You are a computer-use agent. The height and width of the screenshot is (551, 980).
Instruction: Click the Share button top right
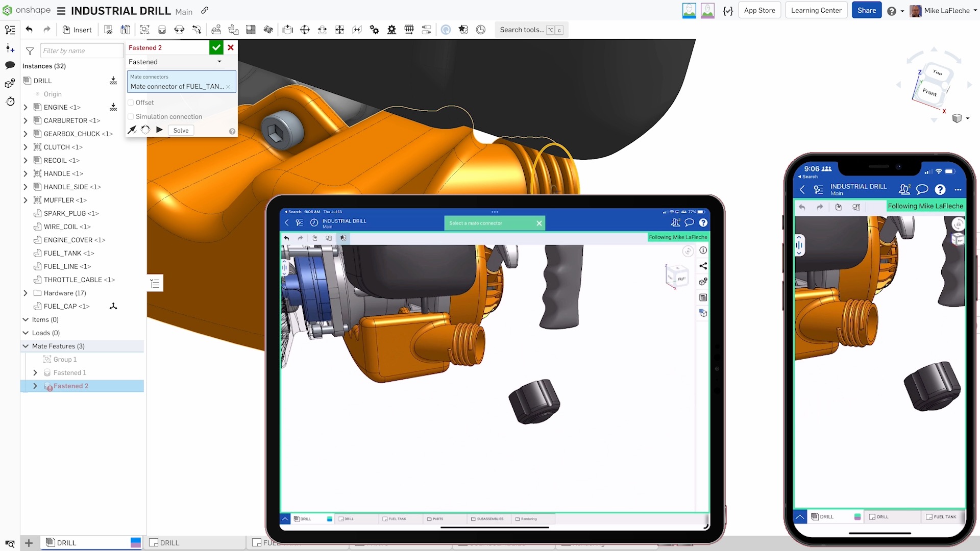tap(866, 10)
